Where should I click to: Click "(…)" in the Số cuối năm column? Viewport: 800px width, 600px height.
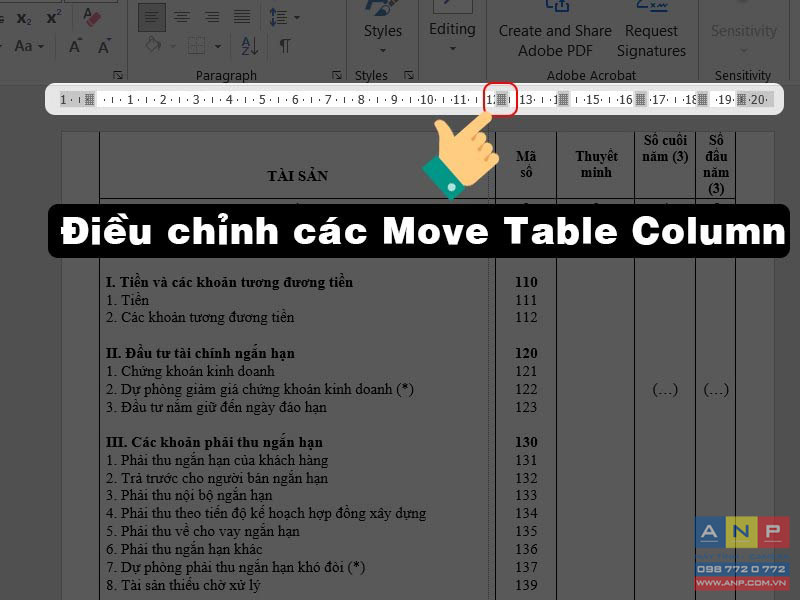click(x=665, y=390)
